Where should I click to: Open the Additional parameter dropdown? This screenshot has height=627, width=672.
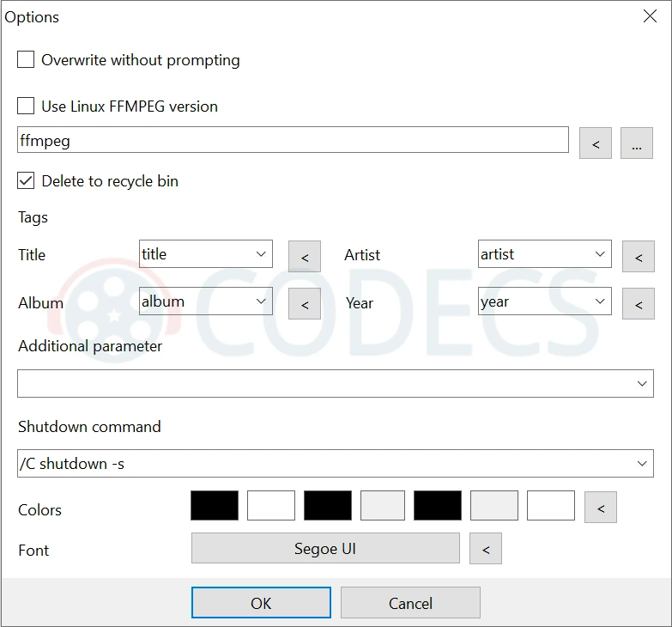642,384
